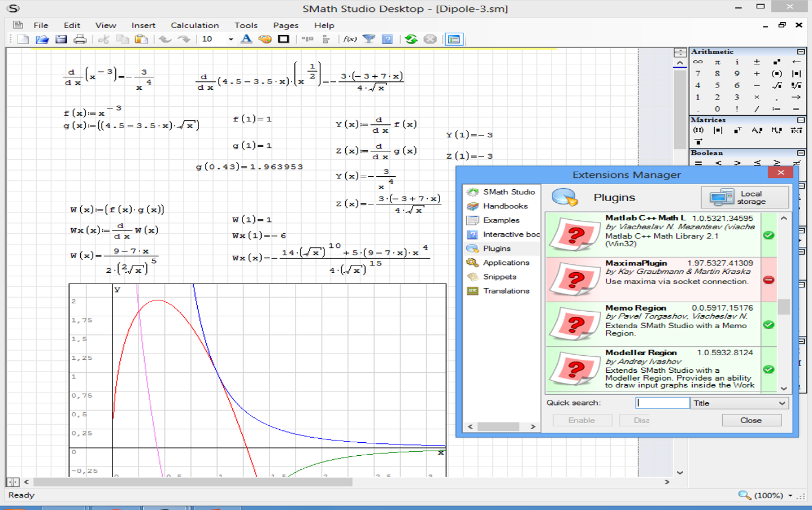Click the Close button in Extensions Manager

coord(751,420)
